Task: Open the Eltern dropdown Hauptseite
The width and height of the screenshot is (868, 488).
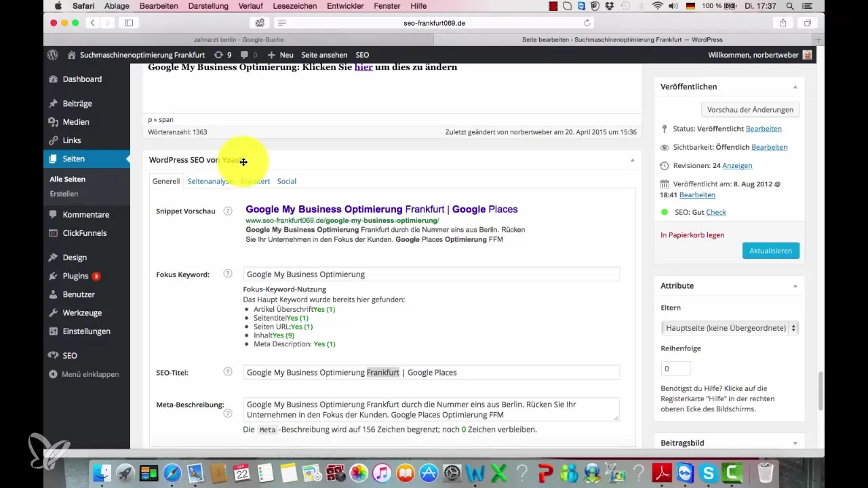Action: (x=730, y=328)
